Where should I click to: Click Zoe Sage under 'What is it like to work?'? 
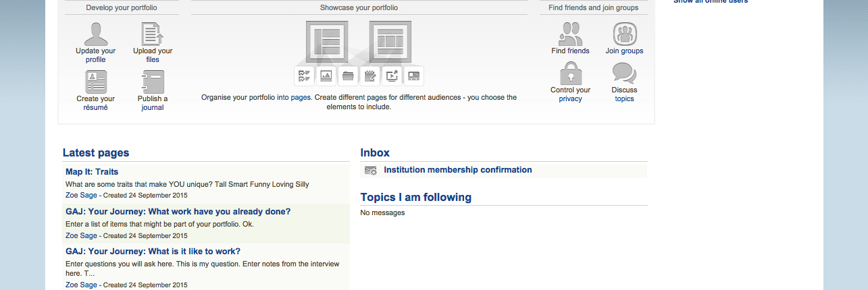pos(81,285)
